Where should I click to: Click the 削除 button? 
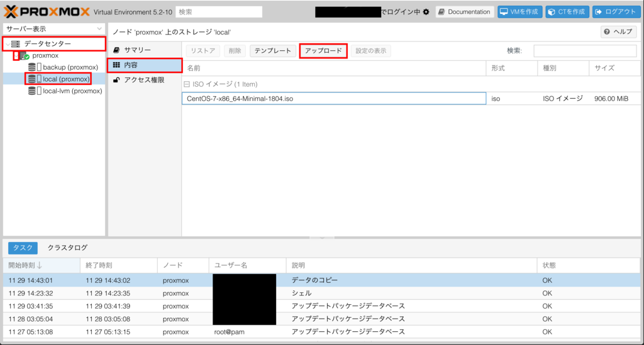[235, 51]
